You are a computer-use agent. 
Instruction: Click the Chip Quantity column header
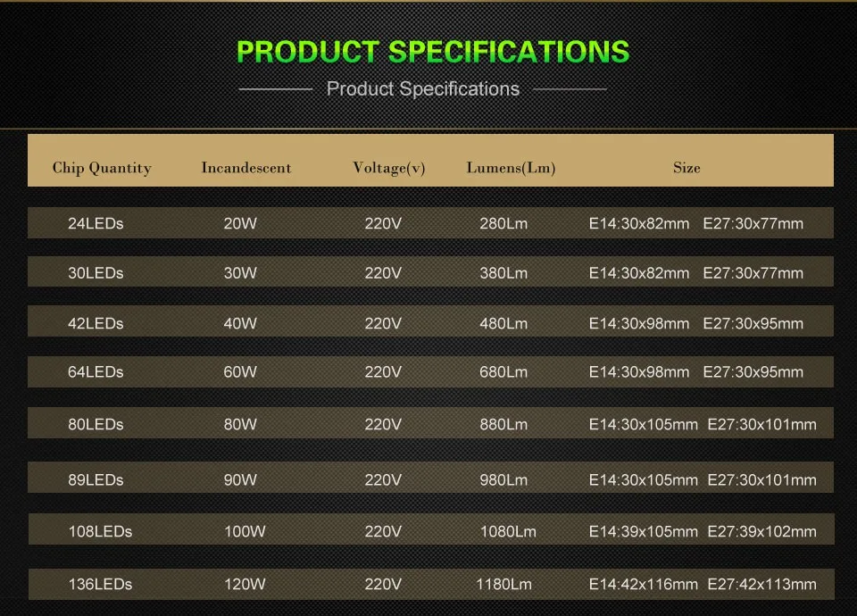(102, 168)
